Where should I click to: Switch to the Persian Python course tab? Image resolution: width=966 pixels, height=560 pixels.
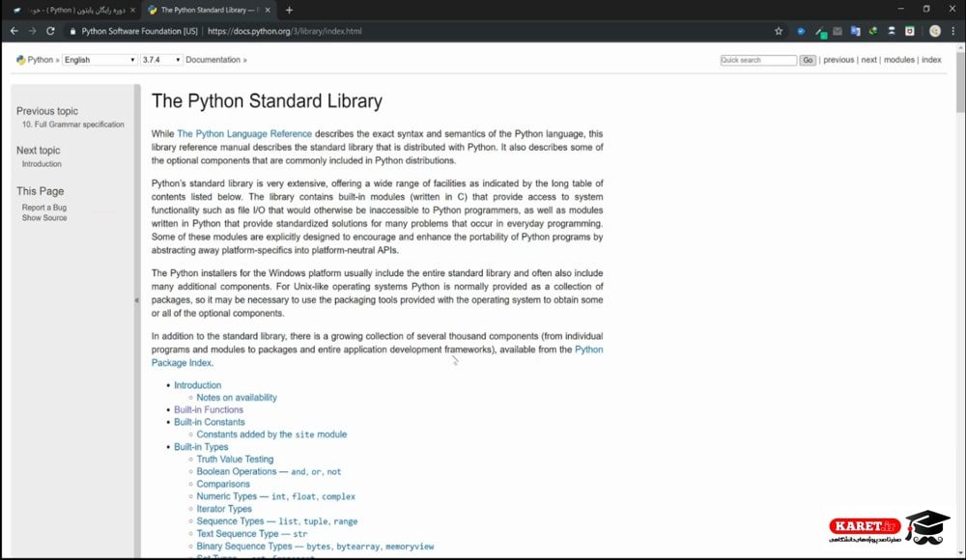(x=74, y=10)
